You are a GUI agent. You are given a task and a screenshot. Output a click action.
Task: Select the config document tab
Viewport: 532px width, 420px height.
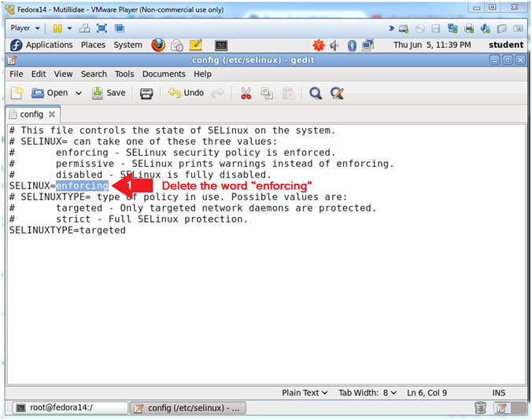click(31, 114)
